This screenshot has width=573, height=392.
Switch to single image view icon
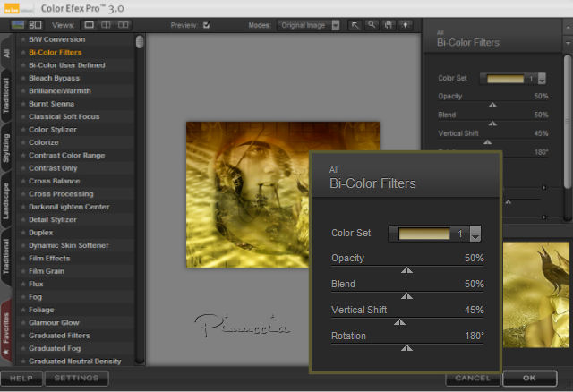90,25
